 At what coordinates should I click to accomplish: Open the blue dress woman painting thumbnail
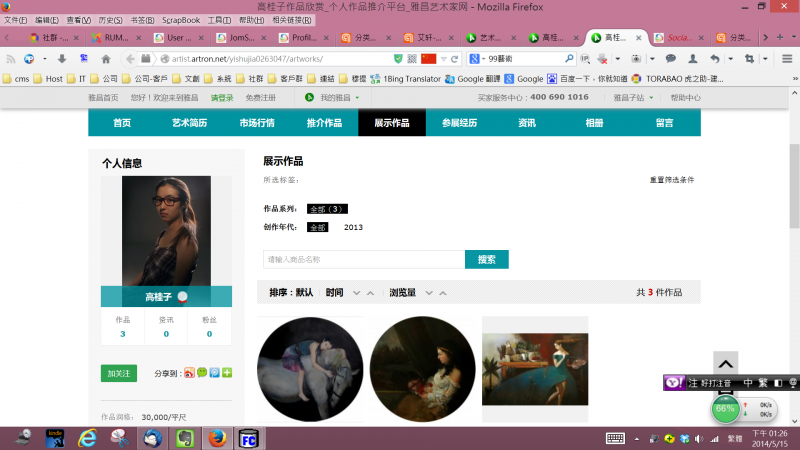535,369
